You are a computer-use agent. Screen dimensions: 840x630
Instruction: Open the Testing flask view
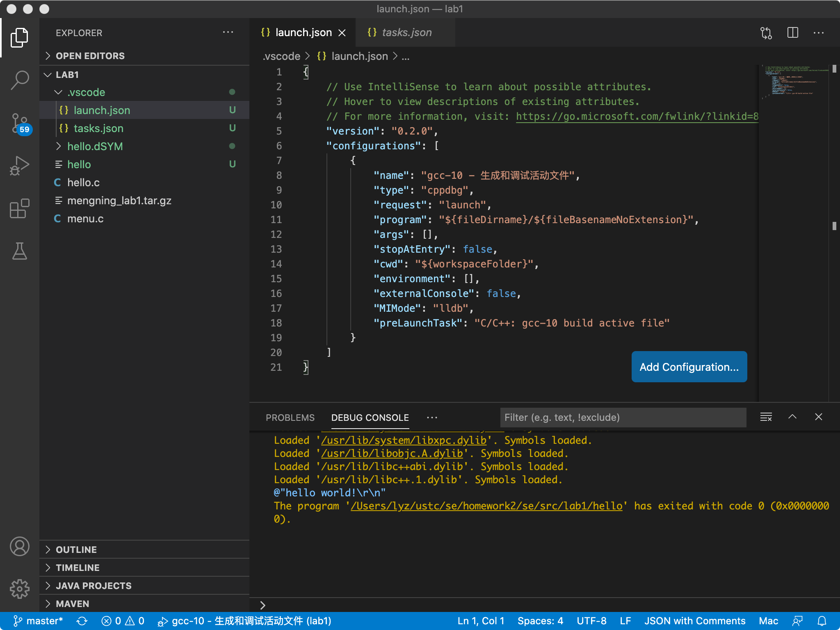coord(19,251)
